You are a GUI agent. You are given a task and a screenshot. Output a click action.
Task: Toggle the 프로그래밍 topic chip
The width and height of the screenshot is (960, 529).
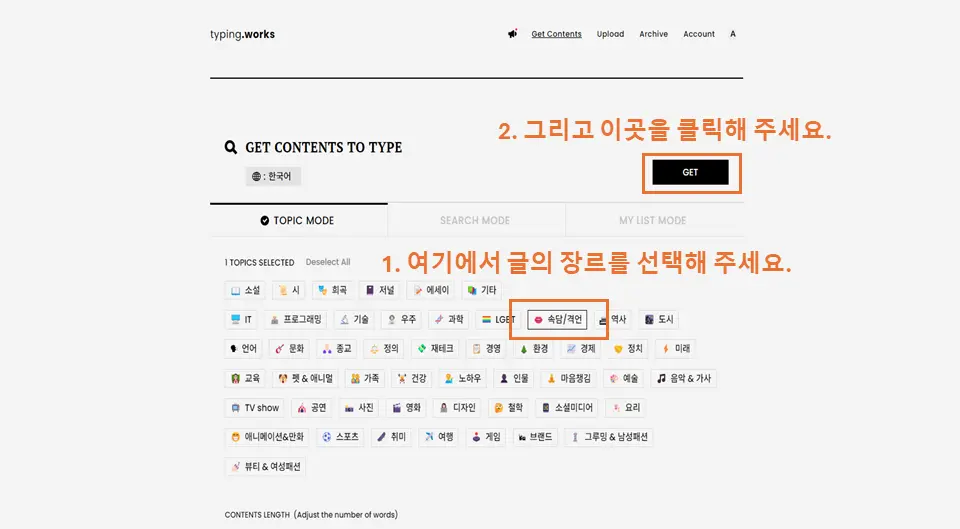[296, 320]
